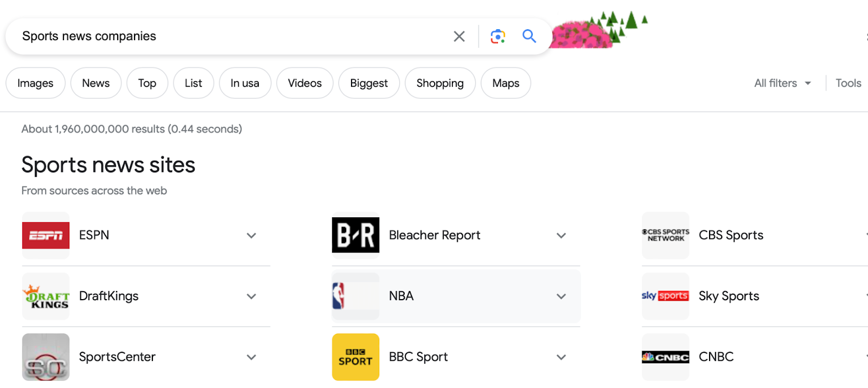
Task: Expand the SportsCenter entry chevron
Action: pos(251,357)
